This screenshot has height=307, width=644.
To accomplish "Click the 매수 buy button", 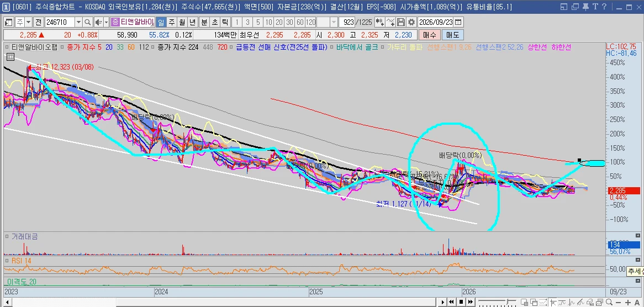I will [x=430, y=35].
